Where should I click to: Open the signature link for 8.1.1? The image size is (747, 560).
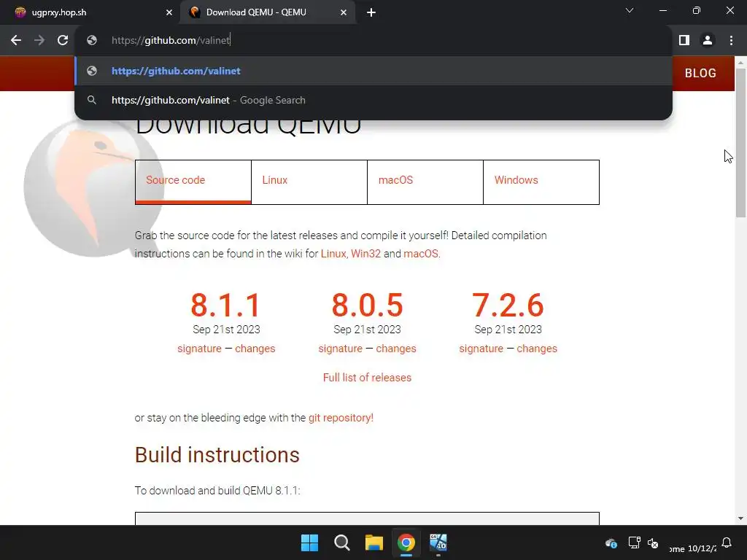click(199, 349)
